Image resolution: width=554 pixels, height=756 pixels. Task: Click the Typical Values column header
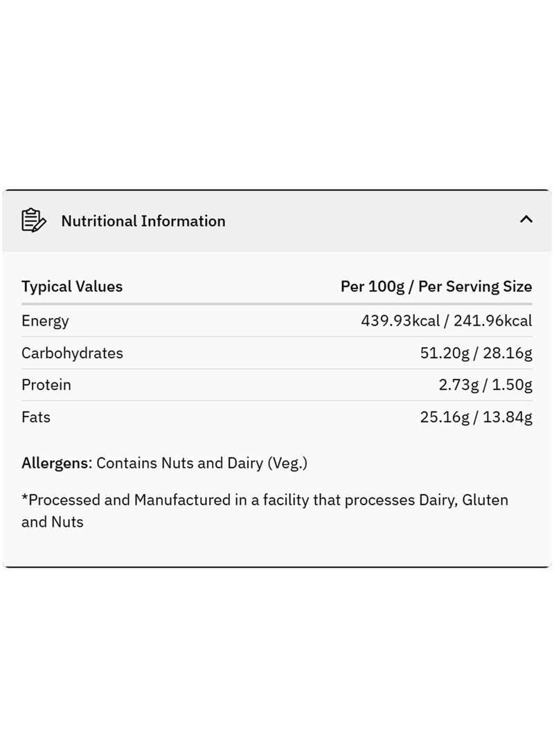coord(72,286)
